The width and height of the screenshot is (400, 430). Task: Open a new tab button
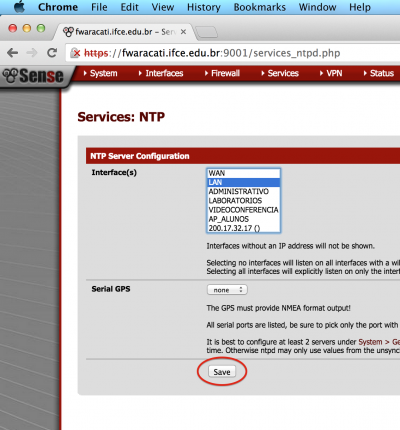pos(206,33)
